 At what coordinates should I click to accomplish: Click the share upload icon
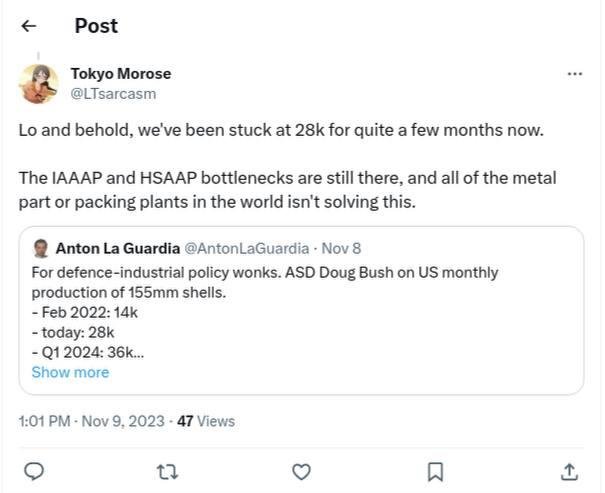pos(568,470)
